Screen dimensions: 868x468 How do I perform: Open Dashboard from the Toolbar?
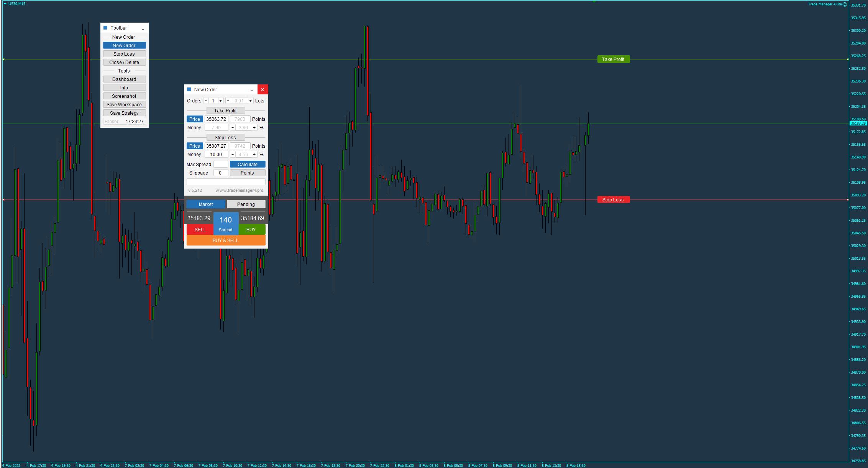[x=124, y=79]
